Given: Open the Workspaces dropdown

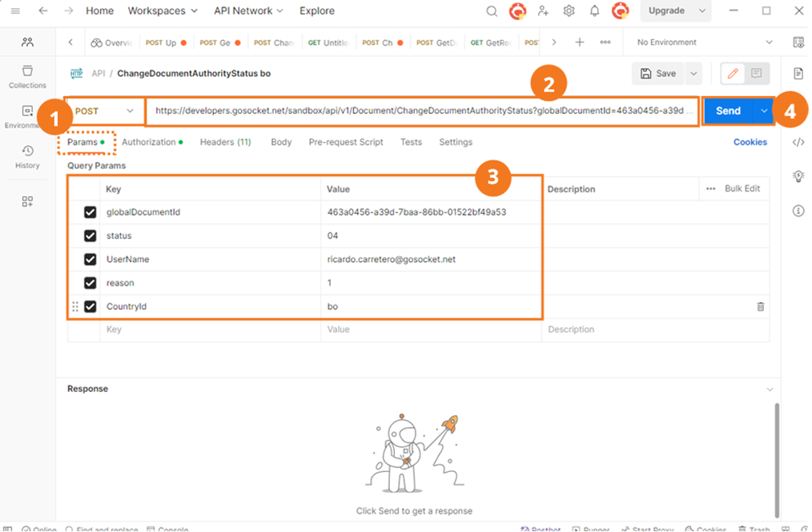Looking at the screenshot, I should pyautogui.click(x=163, y=11).
